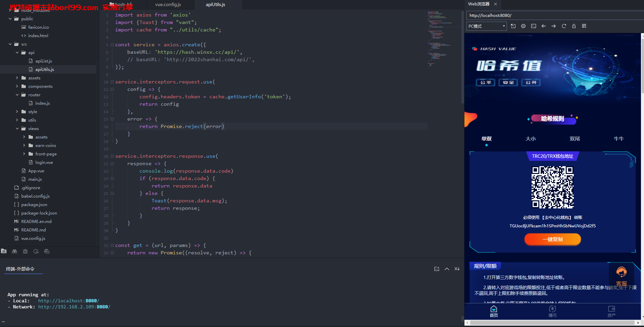644x327 pixels.
Task: Open apiList.js in the file tree
Action: pos(44,61)
